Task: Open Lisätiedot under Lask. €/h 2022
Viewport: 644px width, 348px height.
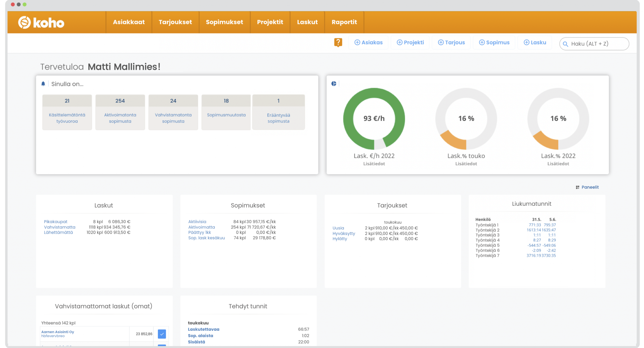Action: (x=374, y=164)
